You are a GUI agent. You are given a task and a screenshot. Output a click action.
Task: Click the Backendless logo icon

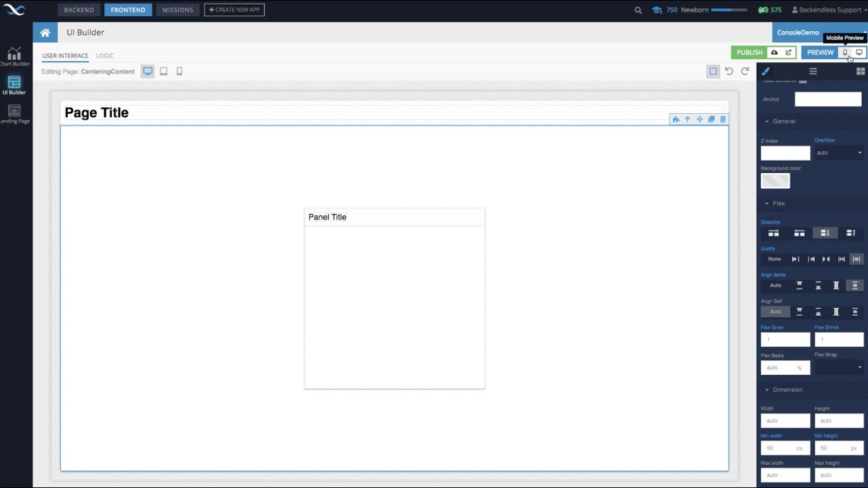14,10
